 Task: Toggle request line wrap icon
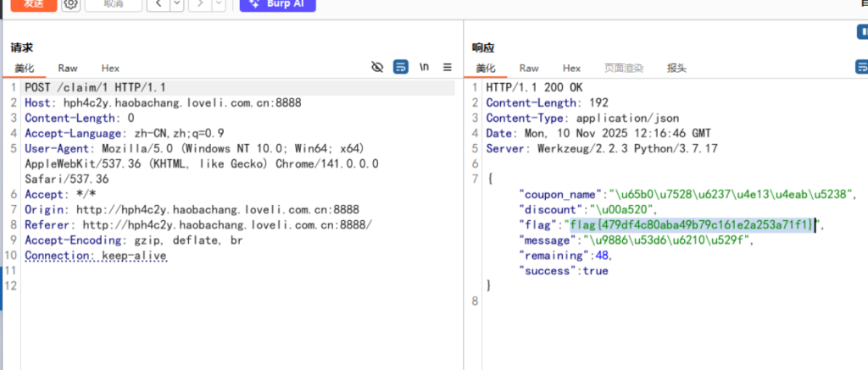[401, 68]
